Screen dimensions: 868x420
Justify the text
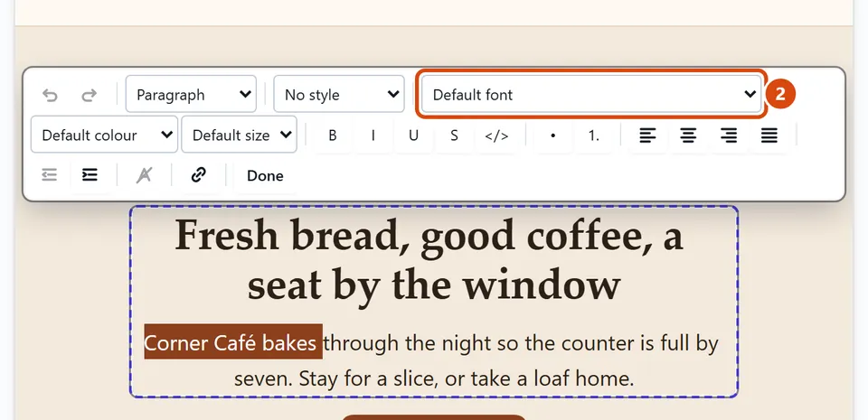(x=769, y=135)
